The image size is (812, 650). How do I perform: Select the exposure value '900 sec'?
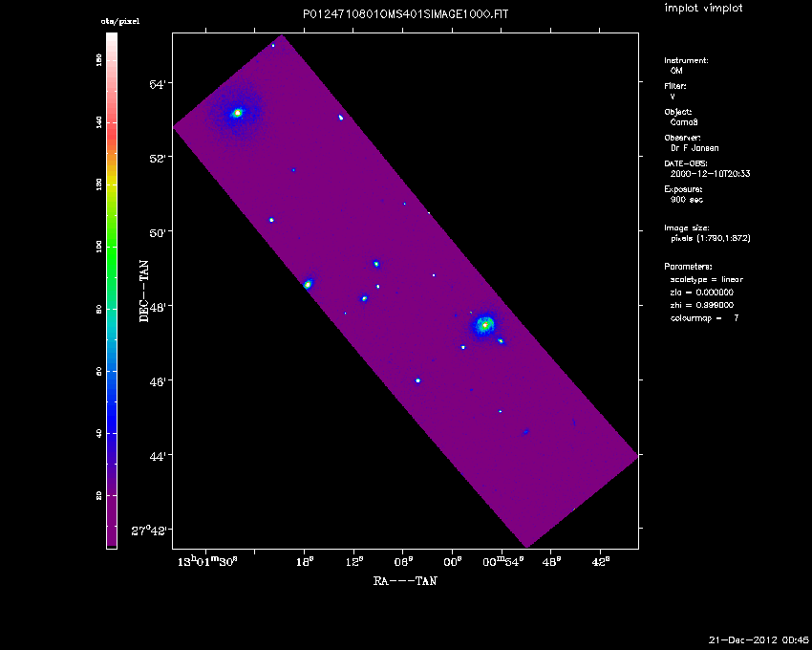pos(686,200)
